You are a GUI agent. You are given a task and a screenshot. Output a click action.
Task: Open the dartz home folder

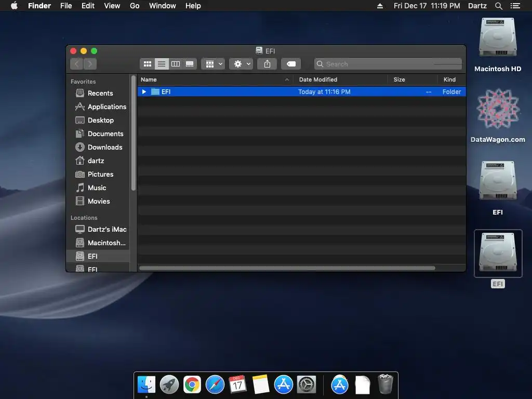click(x=98, y=161)
